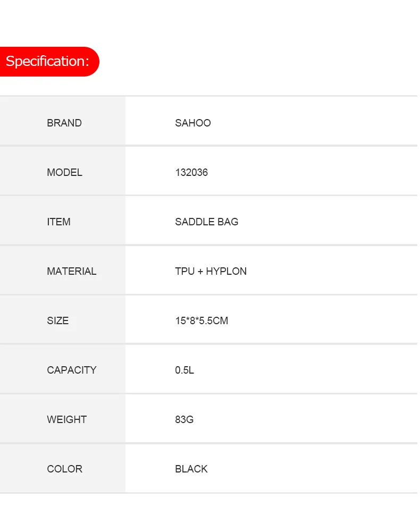Select the SIZE label cell
The width and height of the screenshot is (420, 515).
click(x=62, y=319)
